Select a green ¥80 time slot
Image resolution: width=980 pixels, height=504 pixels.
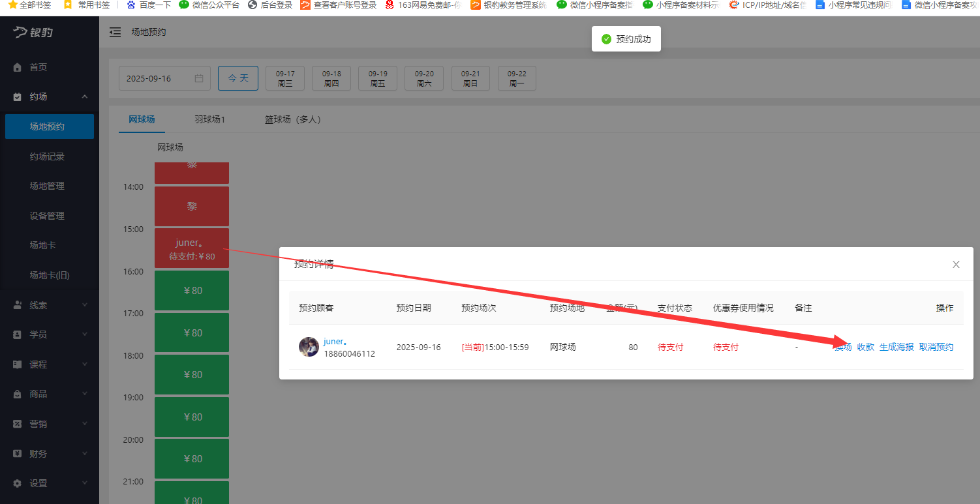[191, 290]
